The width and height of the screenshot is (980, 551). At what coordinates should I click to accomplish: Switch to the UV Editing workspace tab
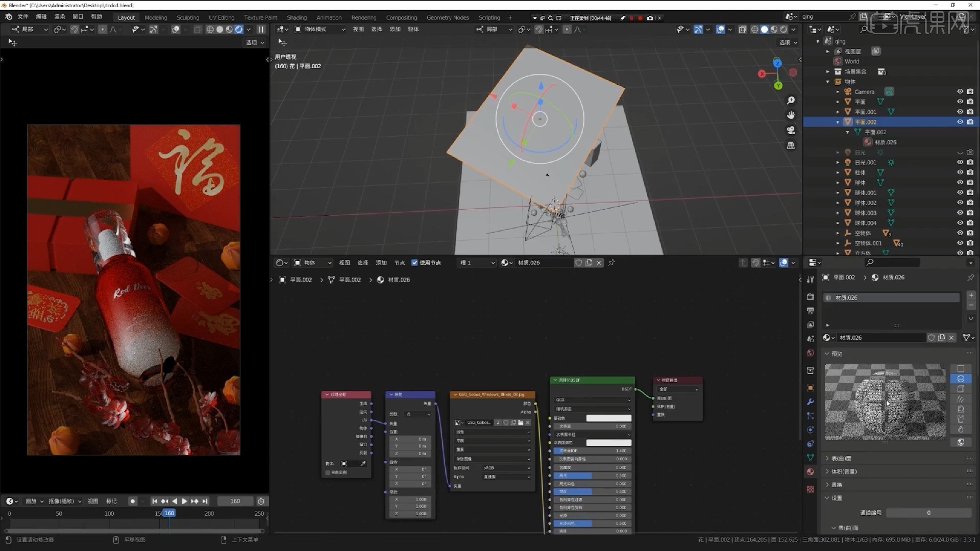click(x=222, y=17)
